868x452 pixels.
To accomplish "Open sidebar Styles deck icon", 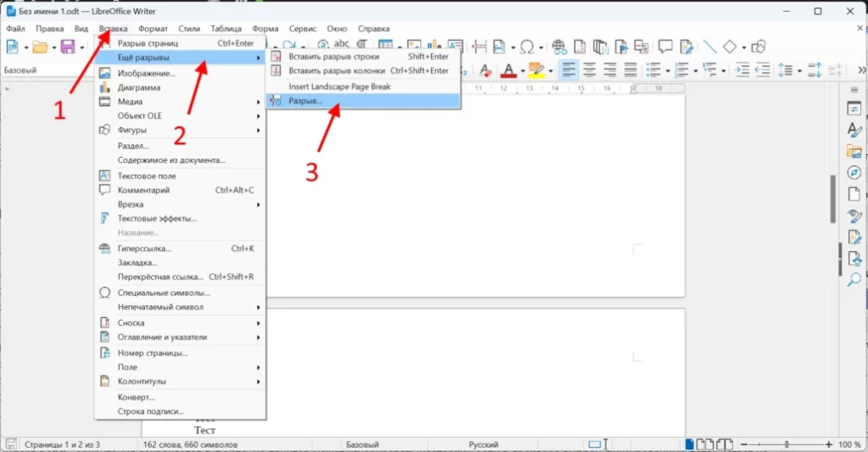I will [854, 130].
